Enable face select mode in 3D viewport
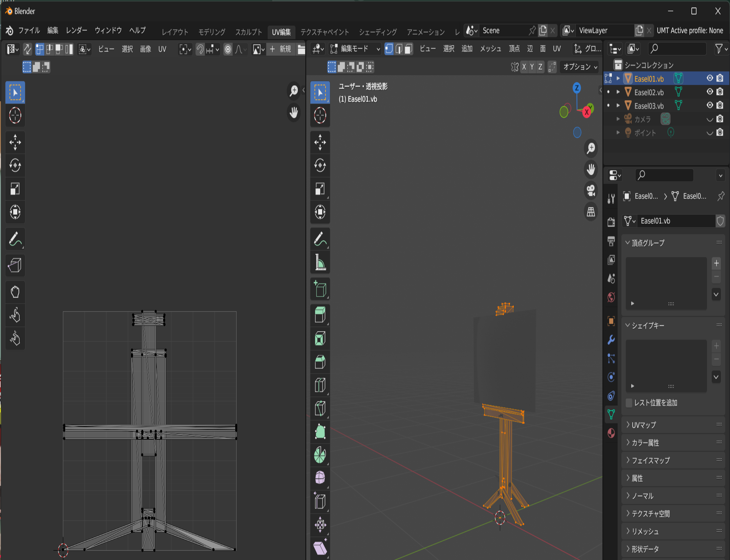730x560 pixels. point(408,49)
